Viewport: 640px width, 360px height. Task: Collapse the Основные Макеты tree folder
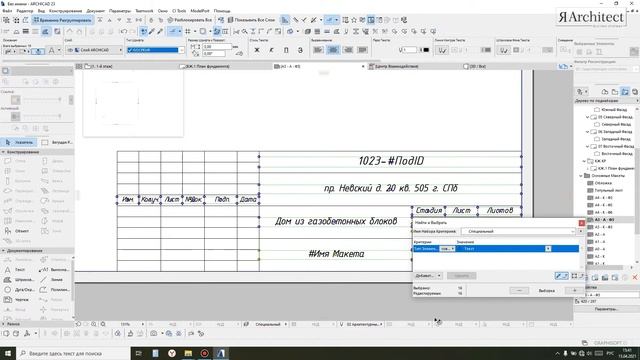pyautogui.click(x=581, y=176)
